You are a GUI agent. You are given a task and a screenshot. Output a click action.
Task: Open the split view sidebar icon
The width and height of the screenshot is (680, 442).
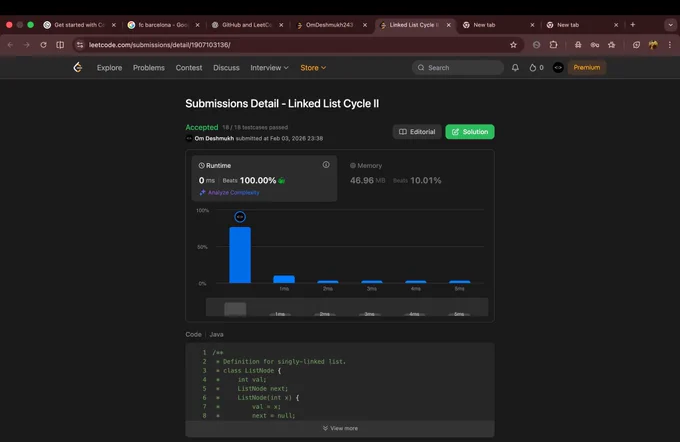60,45
